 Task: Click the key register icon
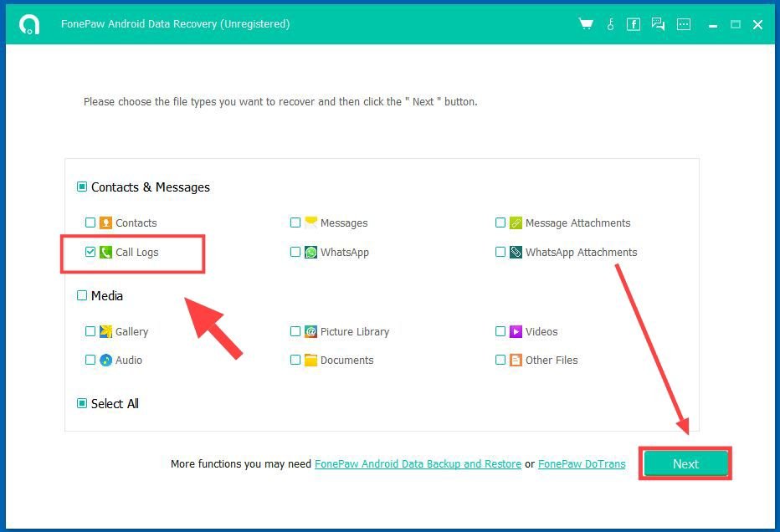coord(610,24)
